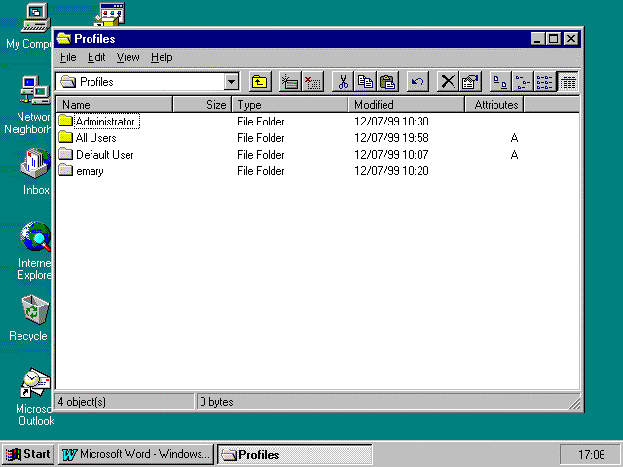
Task: Switch to List view
Action: (545, 82)
